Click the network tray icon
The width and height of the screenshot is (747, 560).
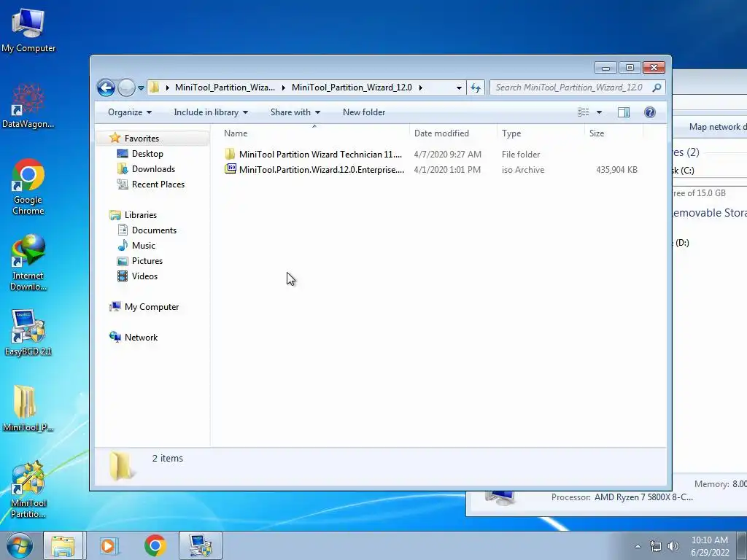pos(656,546)
